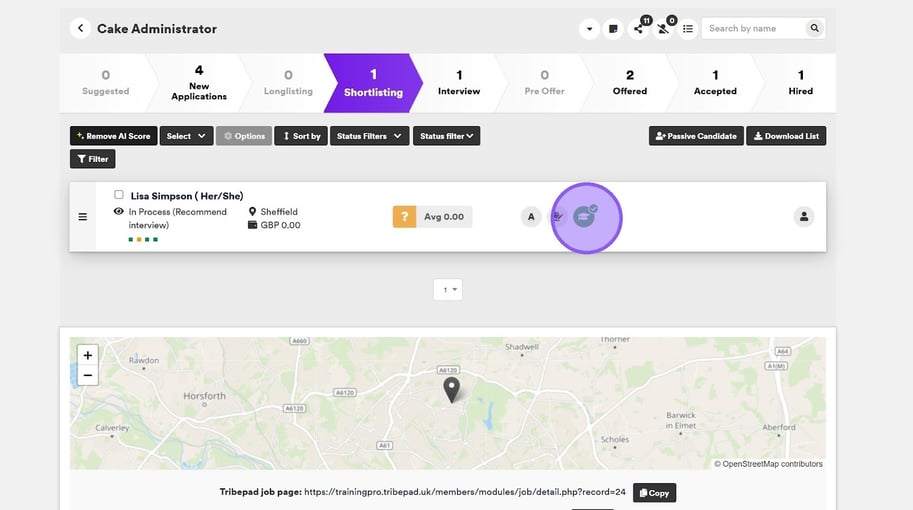
Task: Click the Download List button
Action: pyautogui.click(x=786, y=136)
